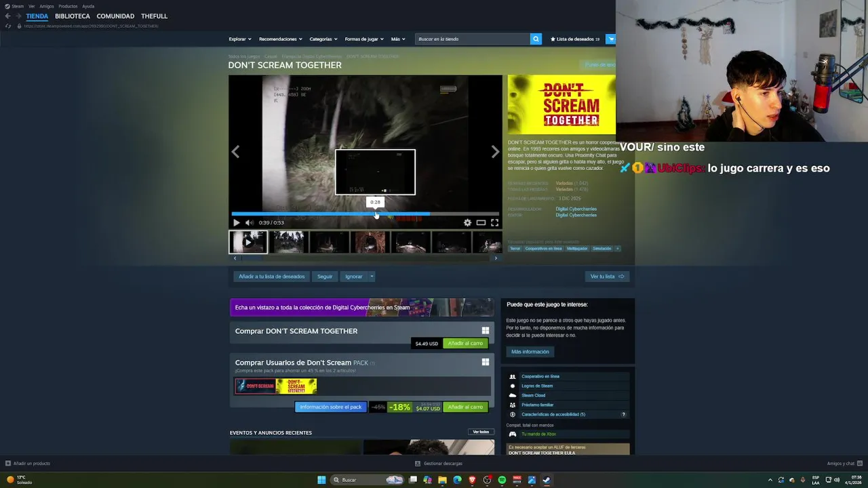Open Amigos y chat
This screenshot has height=488, width=868.
(844, 463)
